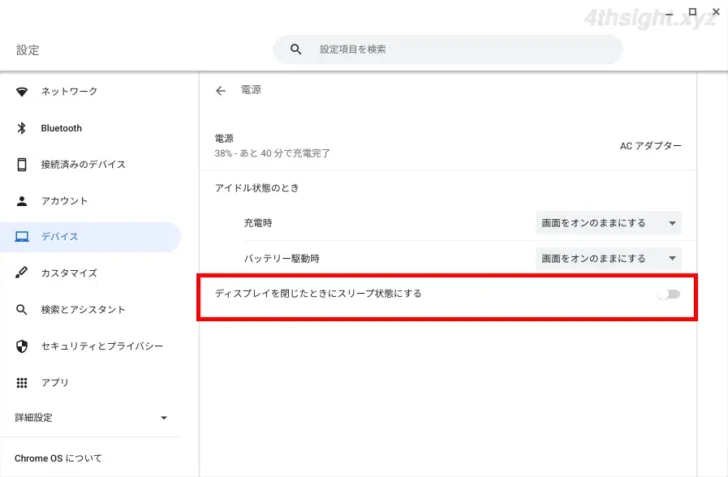Click the magnifier icon beside 検索とアシスタント
Image resolution: width=728 pixels, height=477 pixels.
[21, 309]
